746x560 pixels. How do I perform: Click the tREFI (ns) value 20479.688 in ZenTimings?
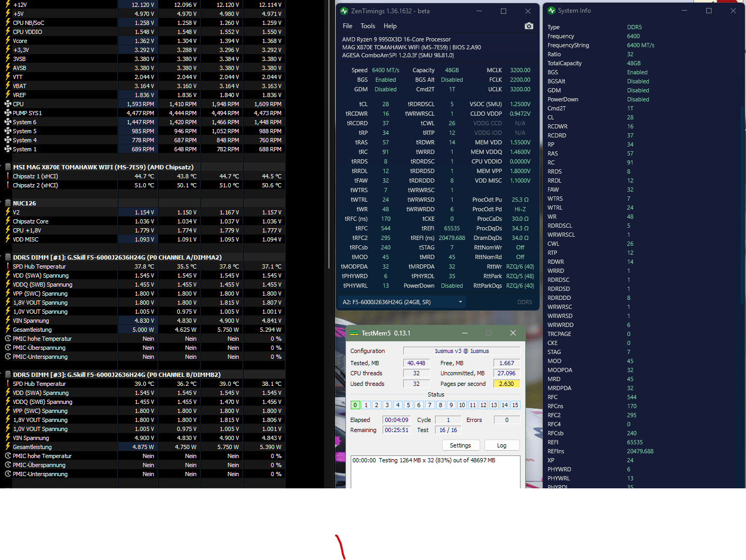pyautogui.click(x=452, y=238)
